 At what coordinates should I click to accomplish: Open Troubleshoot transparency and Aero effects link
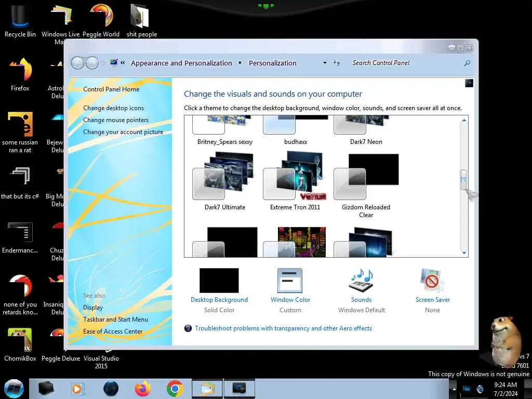coord(283,328)
